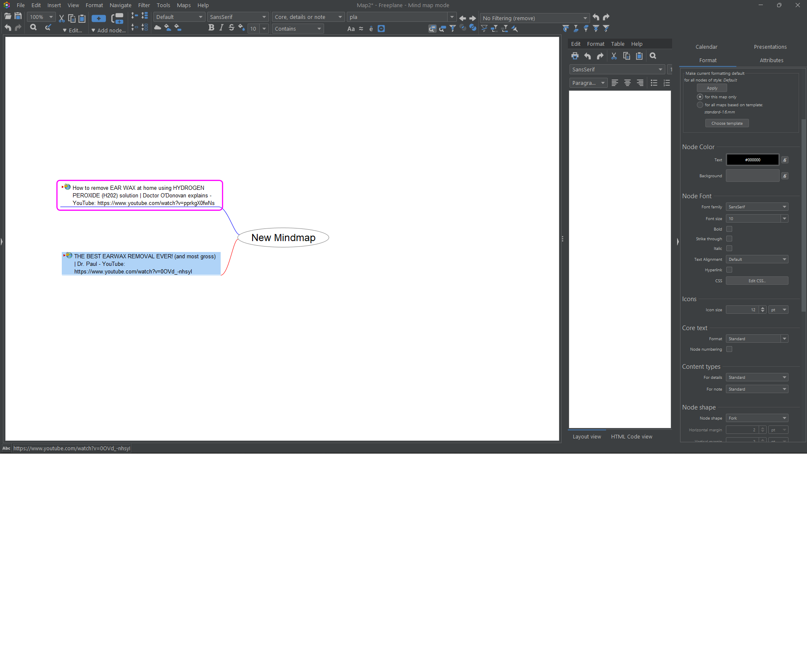Select 'for all maps based on template' radio
This screenshot has height=672, width=807.
(x=700, y=105)
